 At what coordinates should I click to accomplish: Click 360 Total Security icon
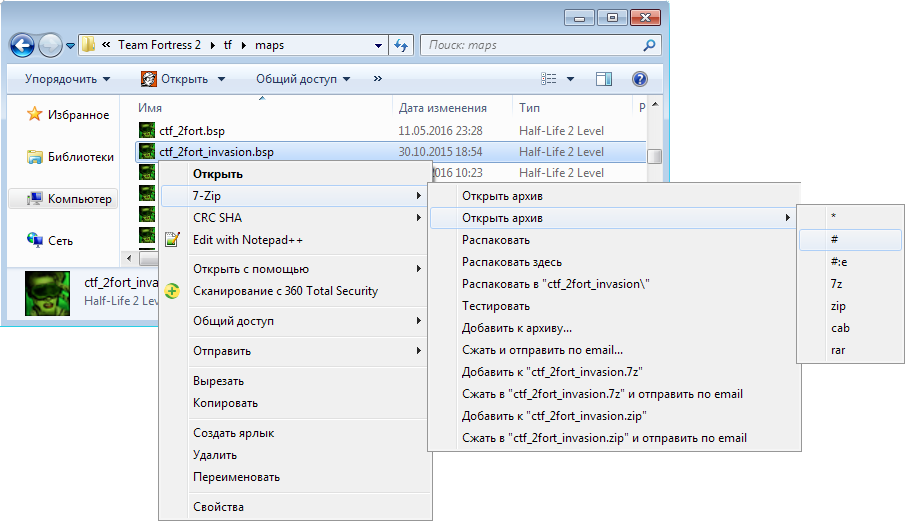coord(172,291)
